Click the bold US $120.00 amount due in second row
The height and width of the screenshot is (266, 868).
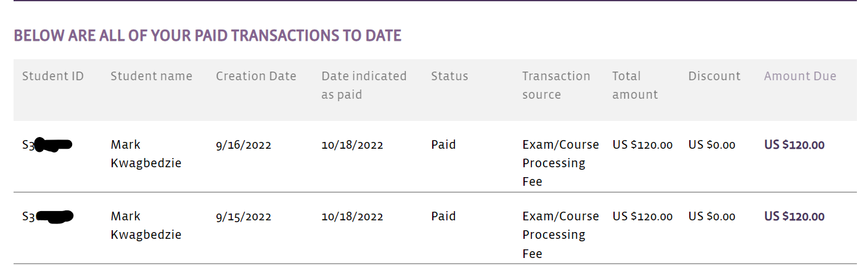pos(794,217)
